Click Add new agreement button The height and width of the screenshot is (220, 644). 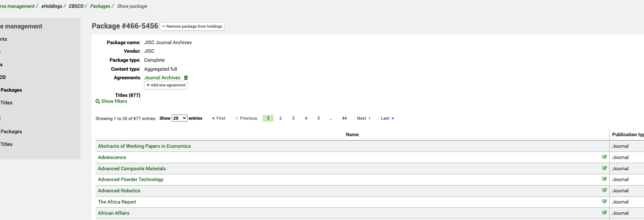166,85
